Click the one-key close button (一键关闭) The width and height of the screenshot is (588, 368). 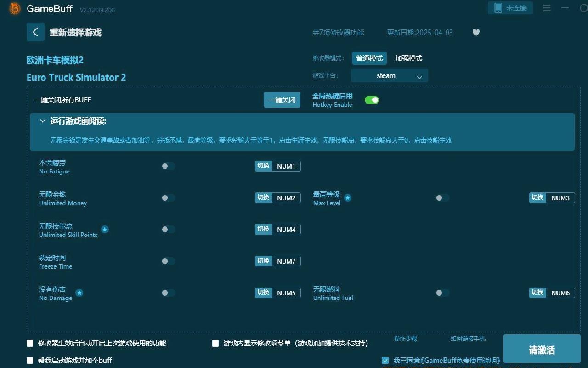[282, 100]
